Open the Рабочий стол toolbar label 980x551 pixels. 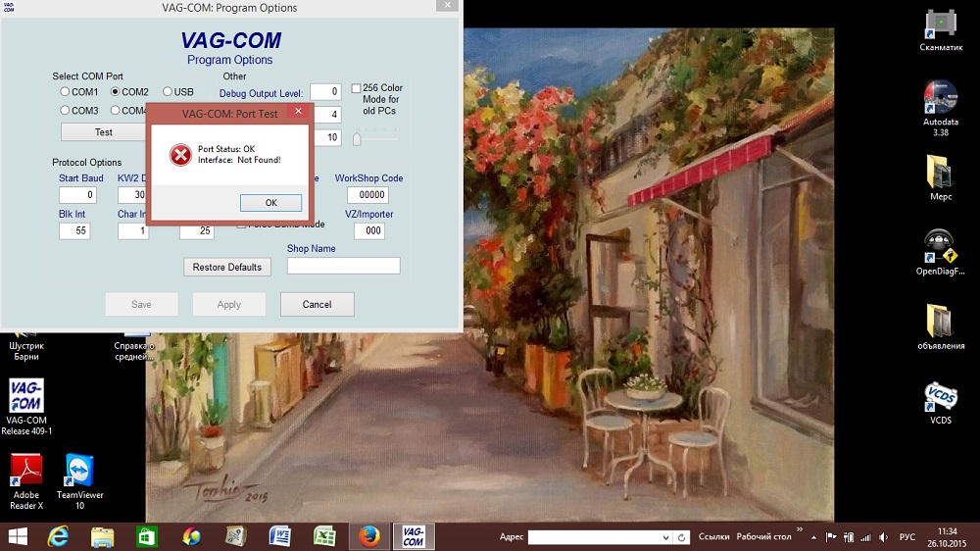[763, 536]
